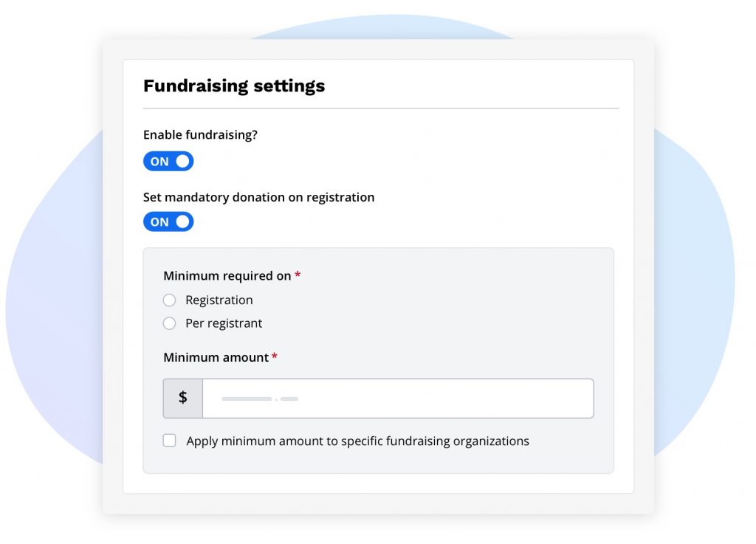Click the Minimum required on label

(227, 276)
